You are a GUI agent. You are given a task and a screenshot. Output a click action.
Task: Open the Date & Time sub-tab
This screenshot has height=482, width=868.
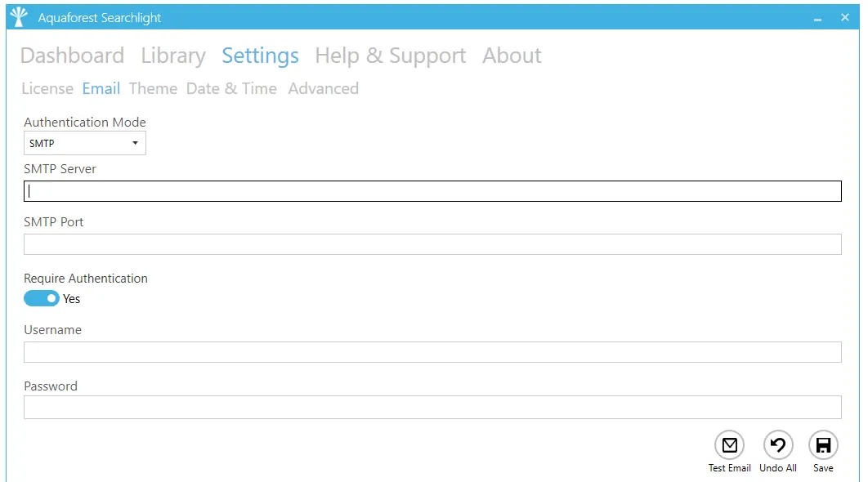pos(231,88)
